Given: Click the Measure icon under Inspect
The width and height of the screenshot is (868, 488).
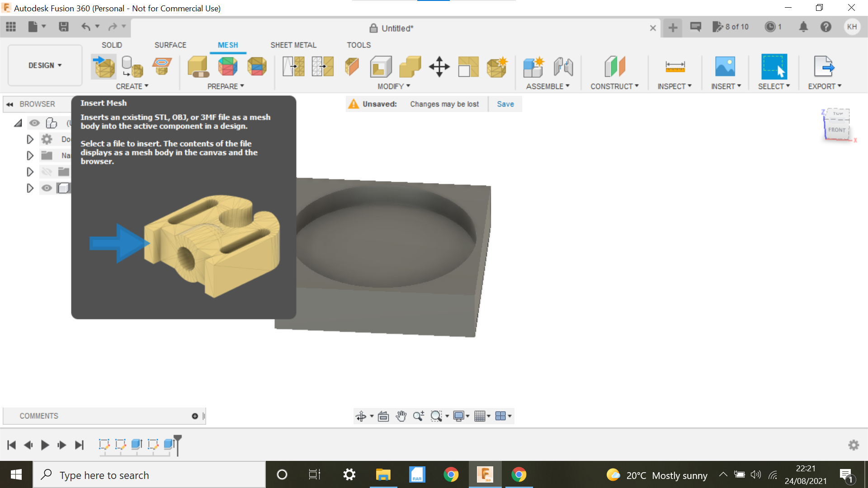Looking at the screenshot, I should tap(675, 66).
